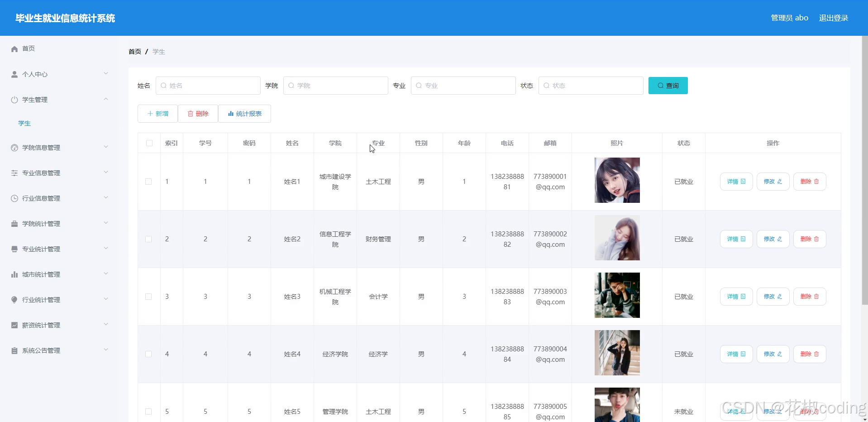Screen dimensions: 868x422
Task: Click the photo thumbnail of 姓名3
Action: (617, 295)
